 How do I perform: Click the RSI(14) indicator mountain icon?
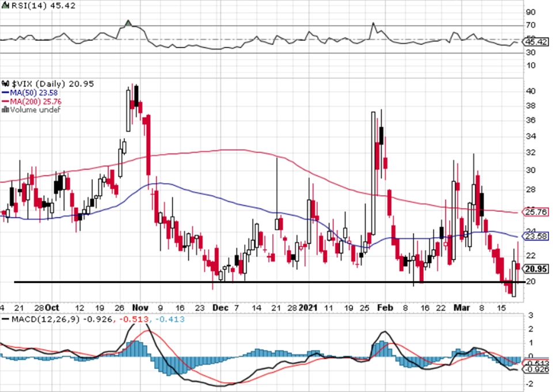click(5, 6)
